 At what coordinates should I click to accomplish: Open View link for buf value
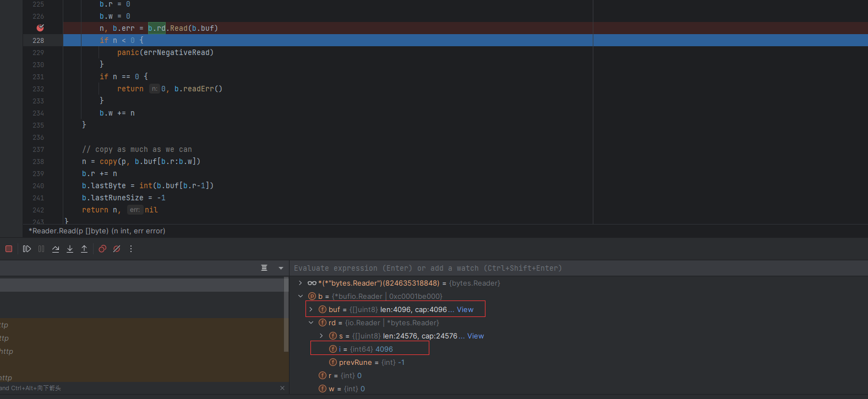click(x=465, y=309)
